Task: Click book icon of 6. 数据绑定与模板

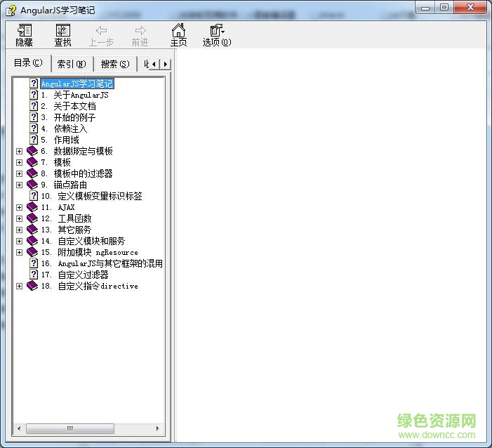Action: point(32,151)
